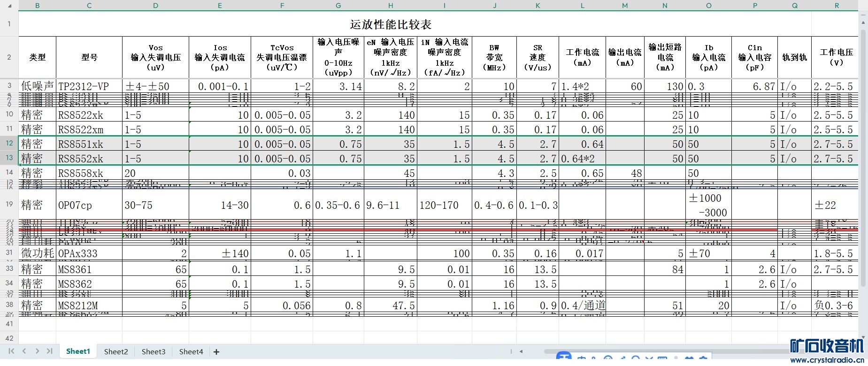Click the "SR 速度" header cell

(x=538, y=57)
